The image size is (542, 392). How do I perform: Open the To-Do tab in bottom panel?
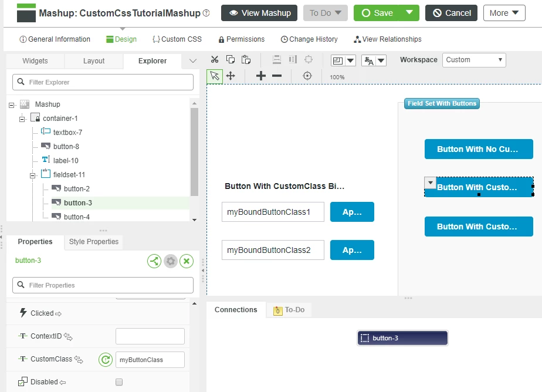tap(289, 310)
